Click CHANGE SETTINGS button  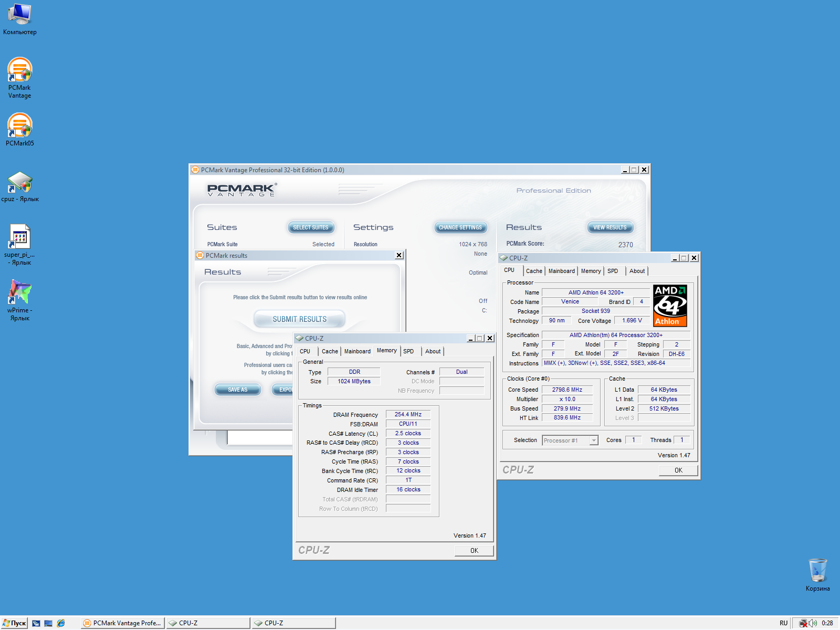pos(460,227)
